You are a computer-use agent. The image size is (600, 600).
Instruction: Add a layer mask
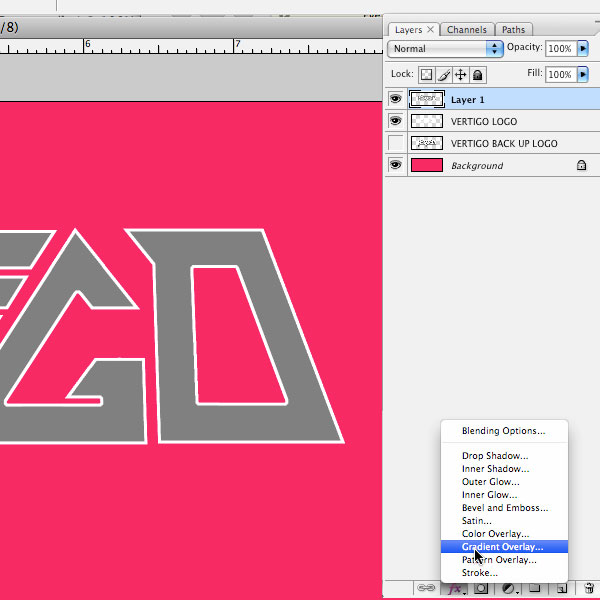tap(481, 588)
